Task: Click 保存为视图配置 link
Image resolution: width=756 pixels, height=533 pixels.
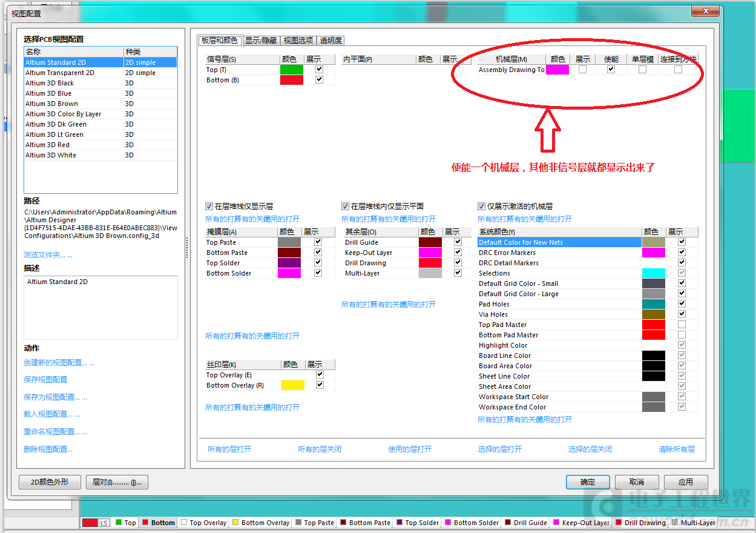Action: click(x=56, y=397)
